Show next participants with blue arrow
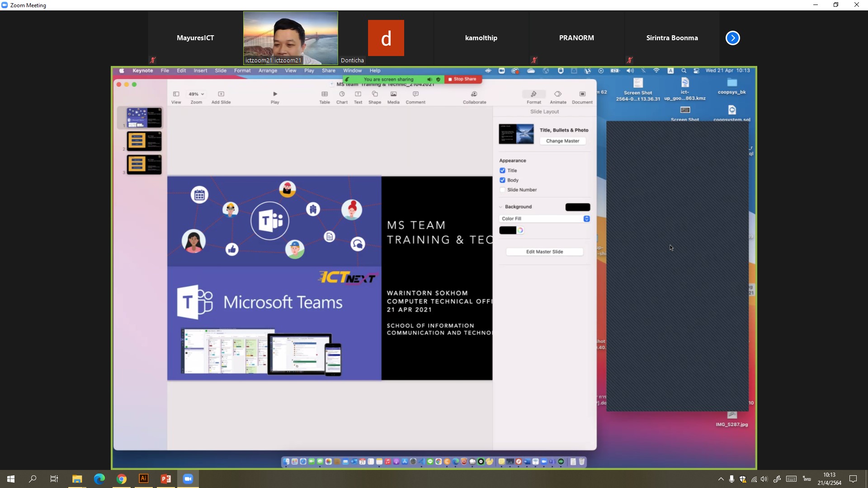The width and height of the screenshot is (868, 488). tap(732, 38)
